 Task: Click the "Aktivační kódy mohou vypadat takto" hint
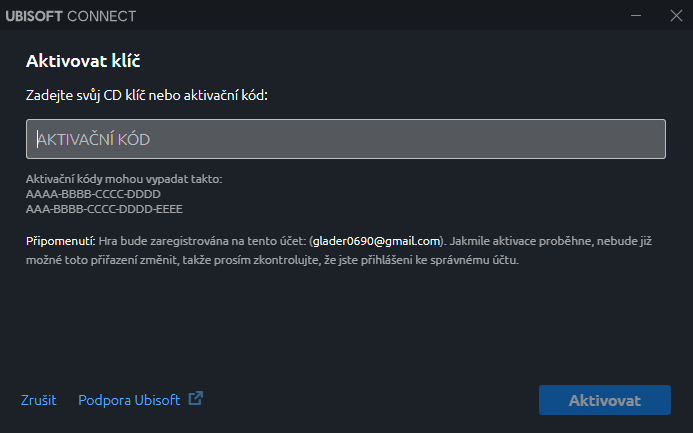coord(124,179)
